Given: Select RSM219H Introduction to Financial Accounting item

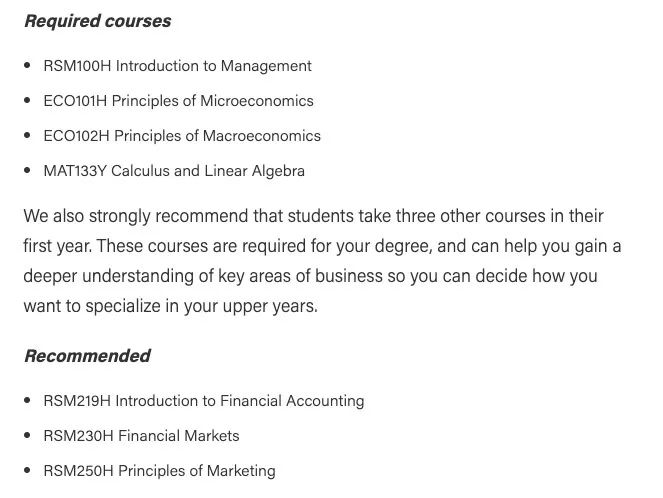Looking at the screenshot, I should point(204,401).
